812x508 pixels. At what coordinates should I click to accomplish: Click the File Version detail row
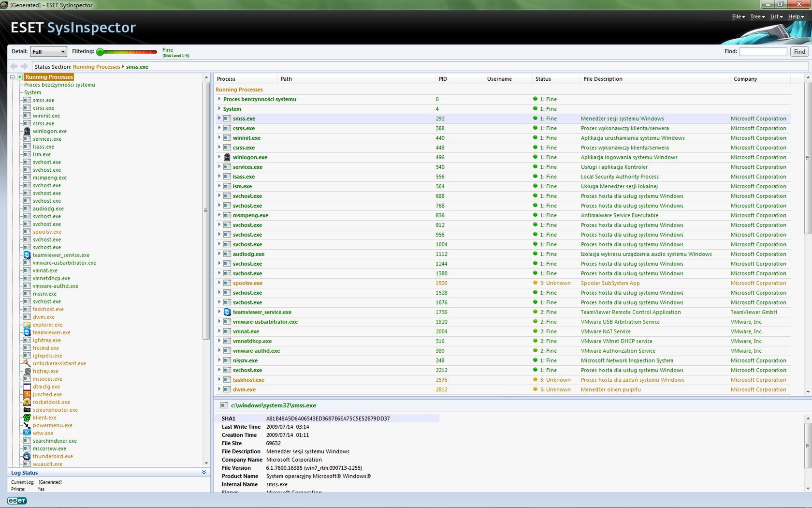tap(292, 468)
